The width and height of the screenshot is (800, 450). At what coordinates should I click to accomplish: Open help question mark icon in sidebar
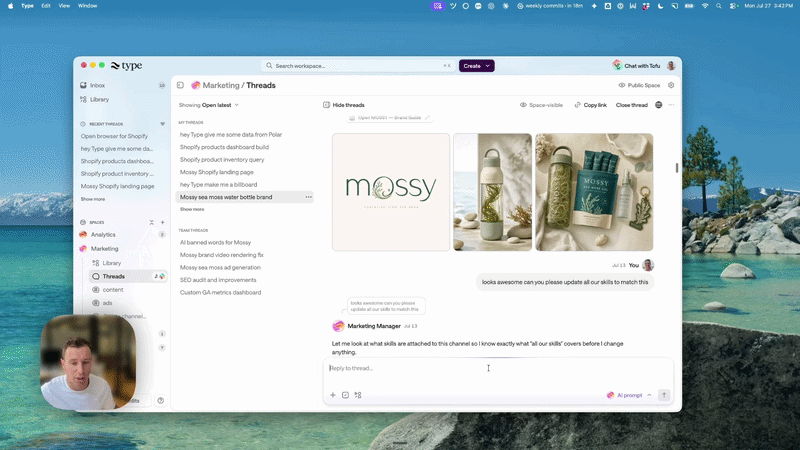click(161, 401)
